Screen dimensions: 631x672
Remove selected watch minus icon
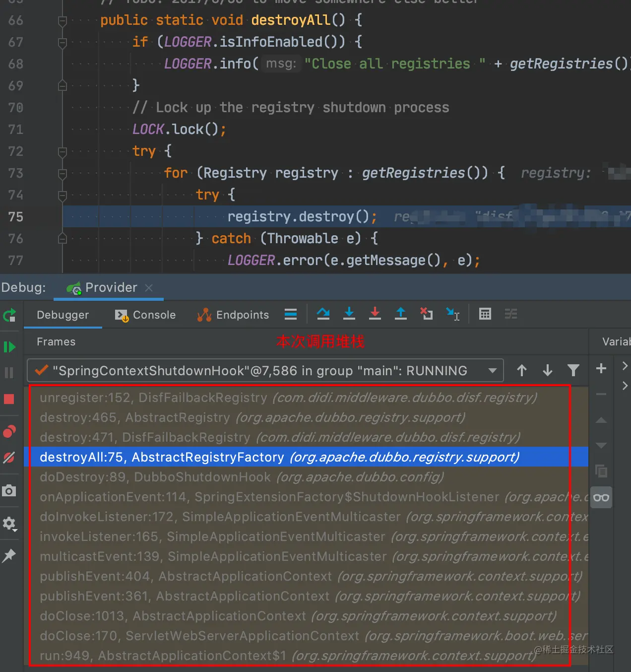pos(601,394)
